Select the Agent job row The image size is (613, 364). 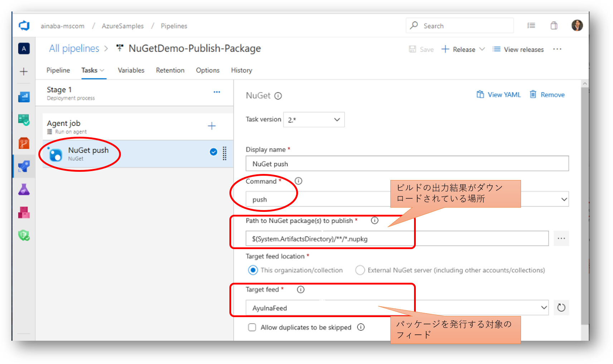[x=138, y=127]
